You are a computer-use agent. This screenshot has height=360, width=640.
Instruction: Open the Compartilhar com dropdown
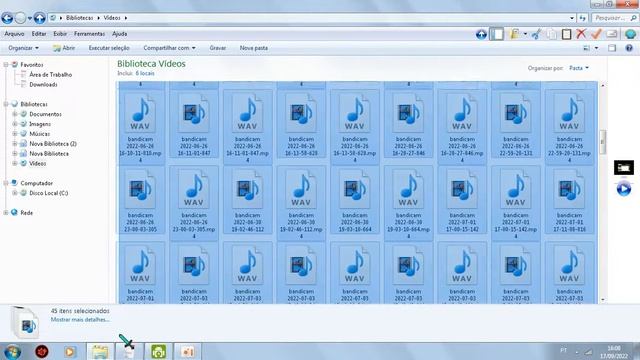click(169, 48)
